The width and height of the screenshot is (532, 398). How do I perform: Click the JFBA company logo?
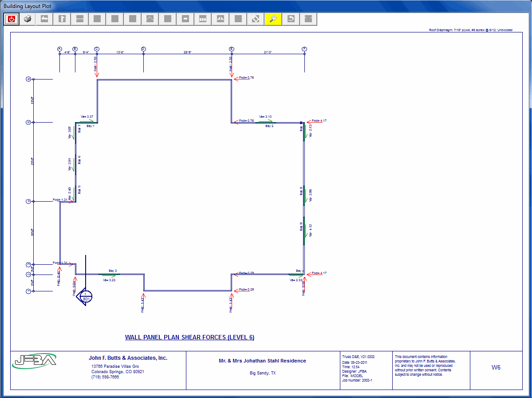pos(34,360)
